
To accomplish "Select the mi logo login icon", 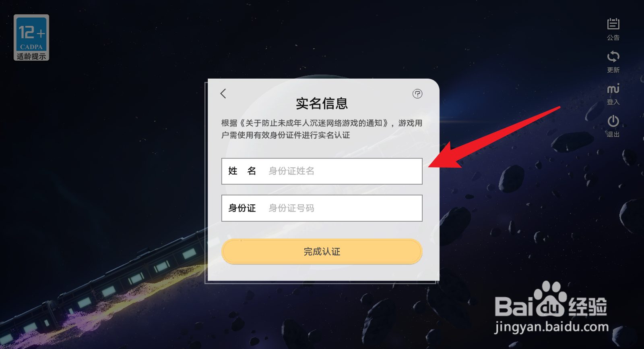I will pyautogui.click(x=613, y=89).
